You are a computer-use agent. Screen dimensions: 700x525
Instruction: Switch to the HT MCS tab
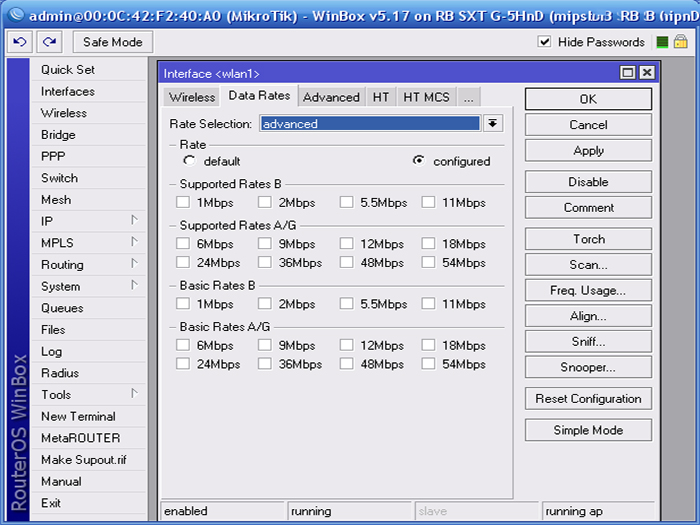[x=426, y=97]
